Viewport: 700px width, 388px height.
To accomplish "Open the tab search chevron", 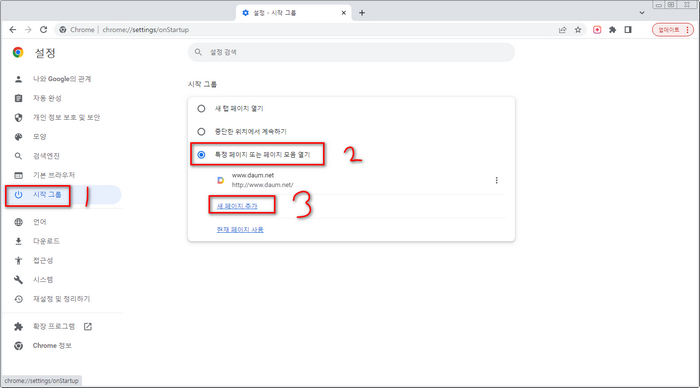I will pos(642,13).
